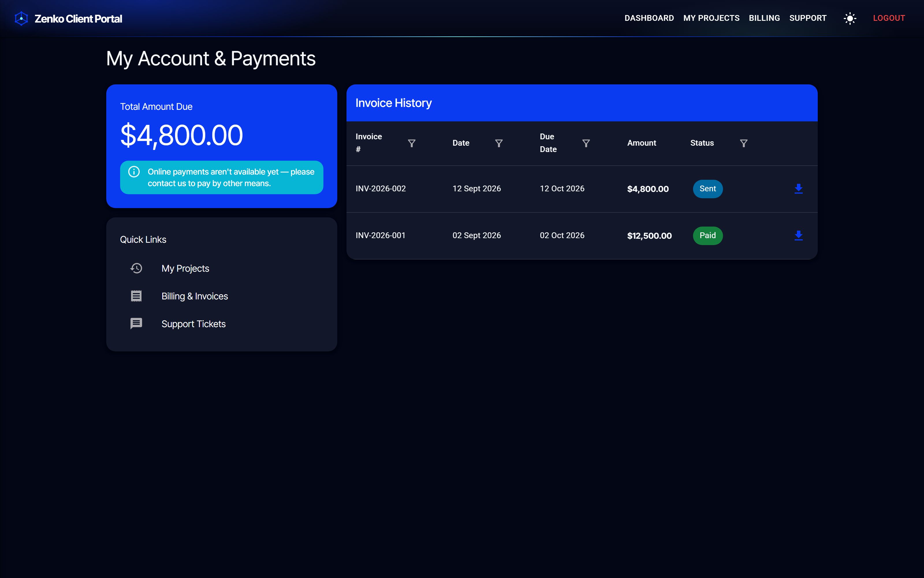Click the Due Date column header
924x578 pixels.
548,143
